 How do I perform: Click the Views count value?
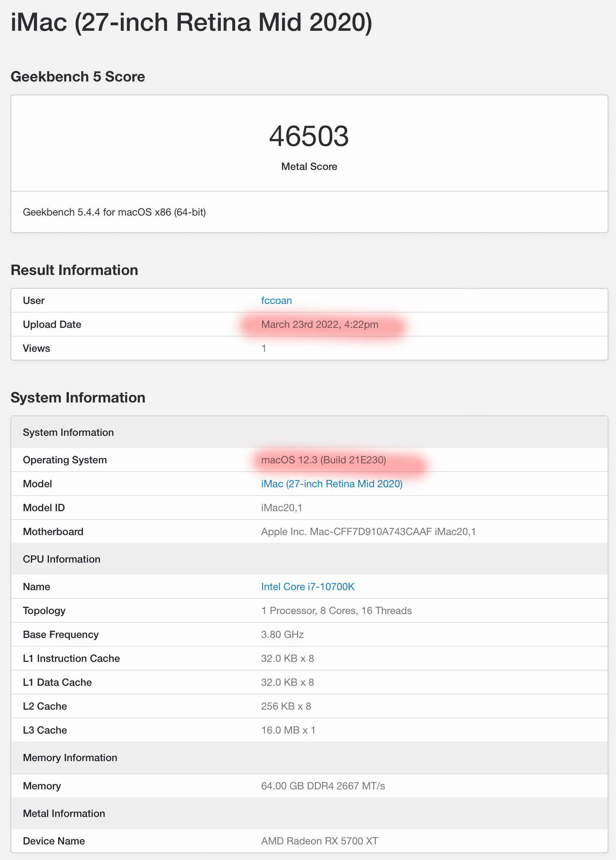coord(264,348)
